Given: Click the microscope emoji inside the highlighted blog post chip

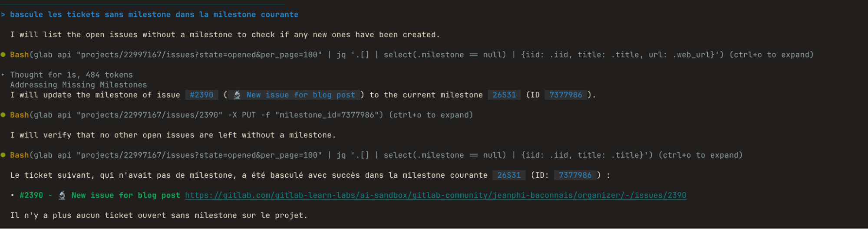Looking at the screenshot, I should (237, 95).
